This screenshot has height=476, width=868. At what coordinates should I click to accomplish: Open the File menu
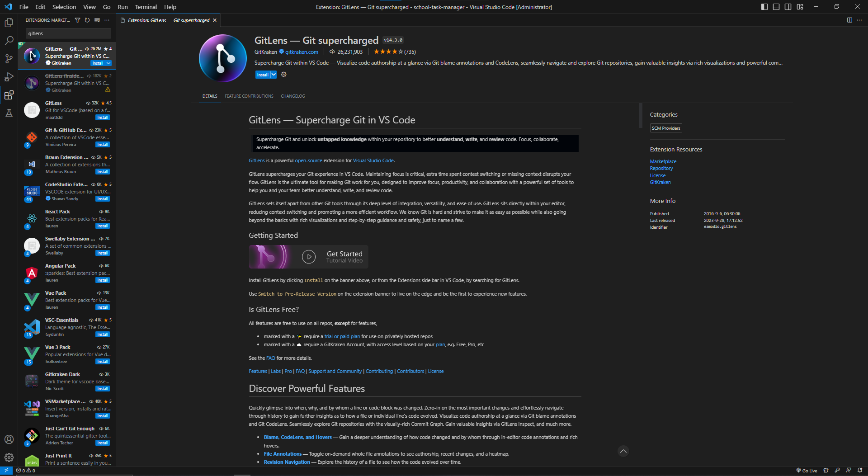pyautogui.click(x=24, y=7)
